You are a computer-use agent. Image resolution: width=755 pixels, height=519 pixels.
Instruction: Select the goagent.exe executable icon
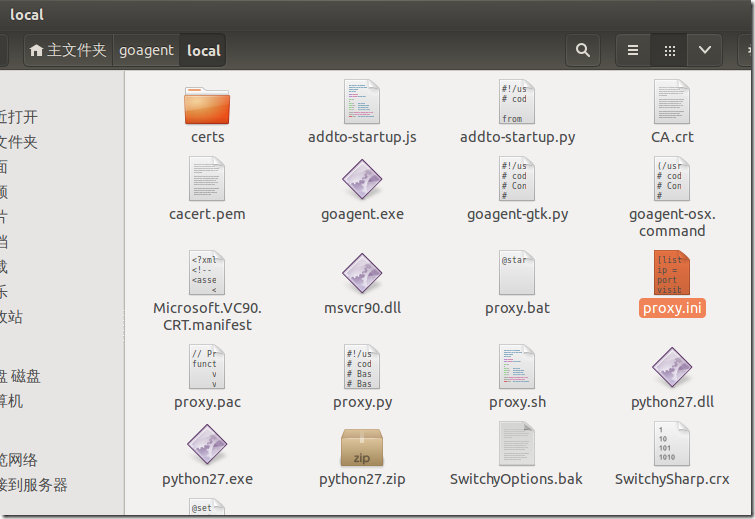tap(362, 179)
